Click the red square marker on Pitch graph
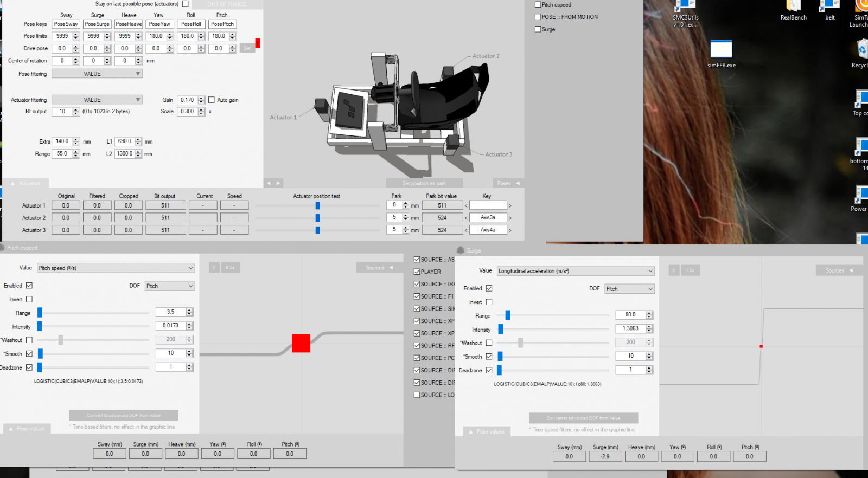 click(x=301, y=343)
